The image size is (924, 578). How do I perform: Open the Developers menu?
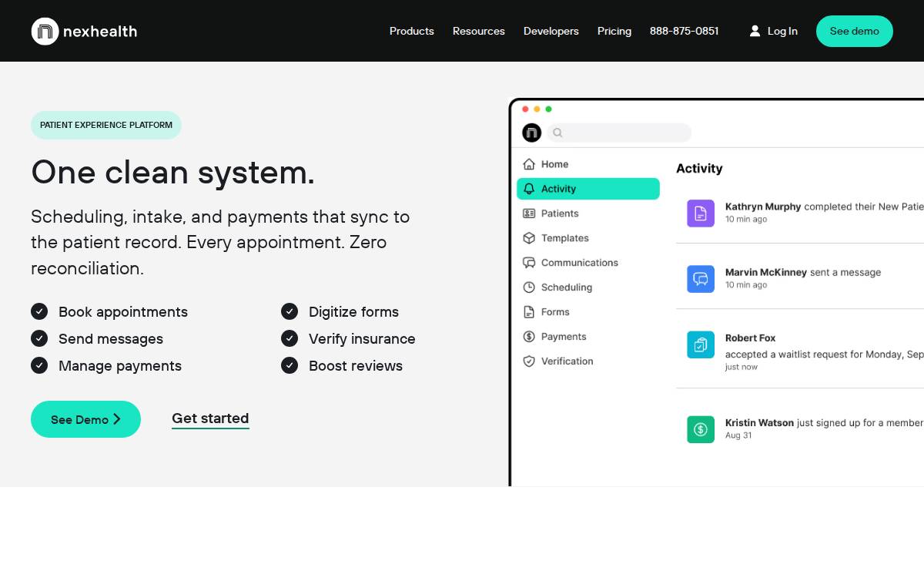551,31
